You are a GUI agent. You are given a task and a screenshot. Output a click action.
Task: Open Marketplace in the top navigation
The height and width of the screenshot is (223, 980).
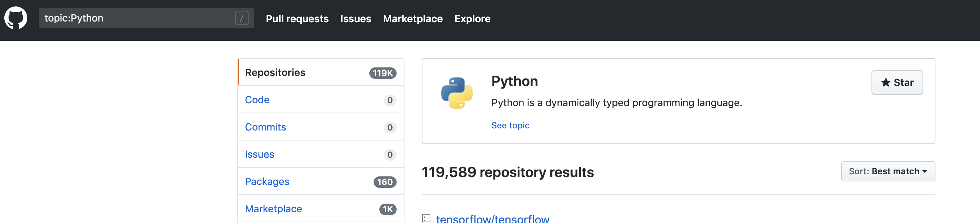click(x=412, y=19)
